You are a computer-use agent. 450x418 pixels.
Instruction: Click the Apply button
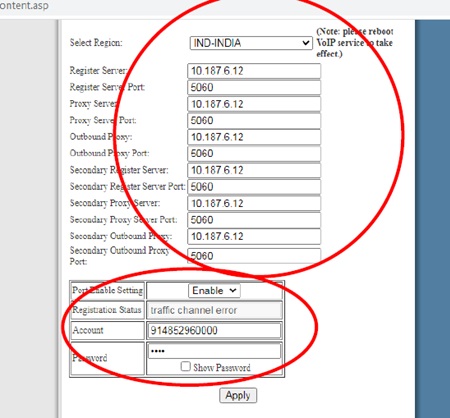pos(238,395)
